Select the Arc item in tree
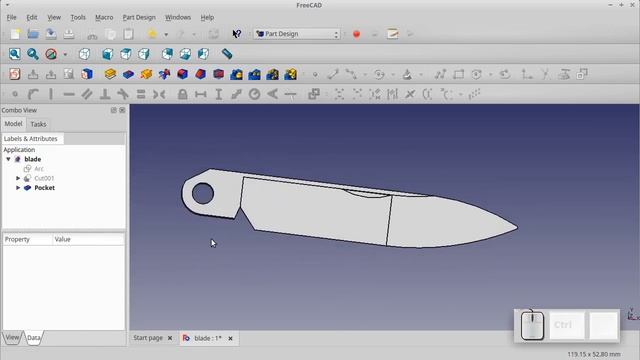The image size is (640, 360). click(39, 169)
